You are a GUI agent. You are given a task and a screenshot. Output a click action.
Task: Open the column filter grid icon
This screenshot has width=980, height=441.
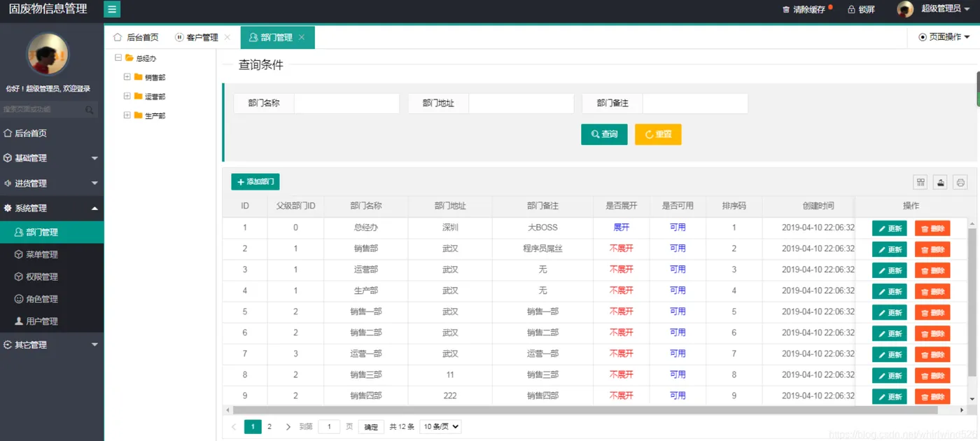coord(920,182)
